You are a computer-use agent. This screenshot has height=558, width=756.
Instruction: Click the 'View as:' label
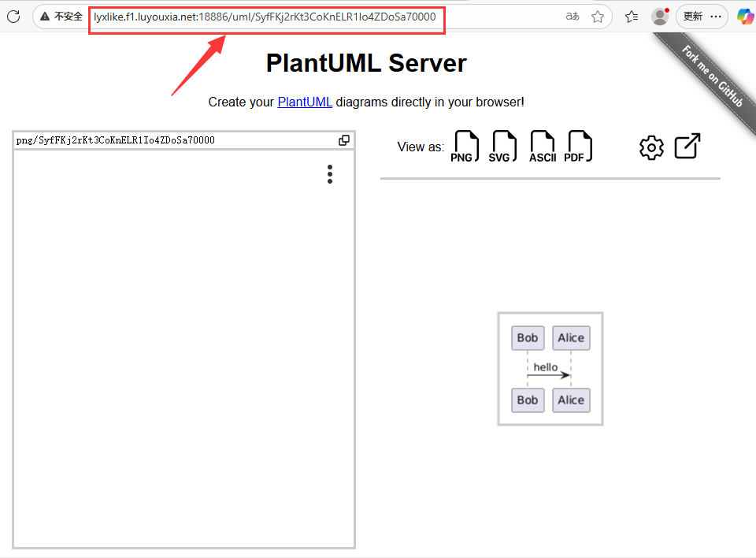pos(421,147)
